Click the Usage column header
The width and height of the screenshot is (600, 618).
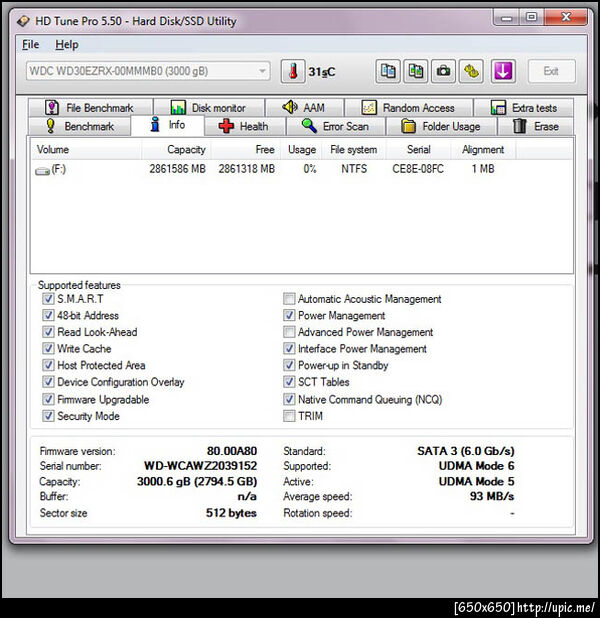[x=301, y=150]
